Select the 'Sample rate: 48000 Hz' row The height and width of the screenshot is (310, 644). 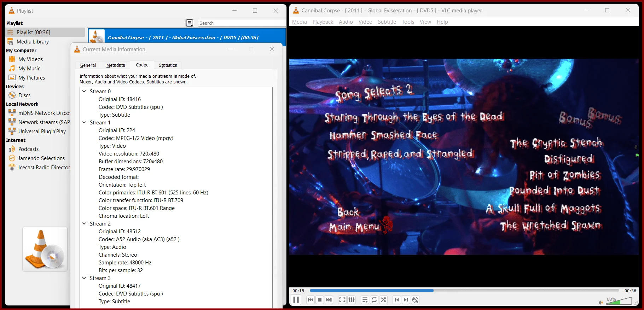125,262
